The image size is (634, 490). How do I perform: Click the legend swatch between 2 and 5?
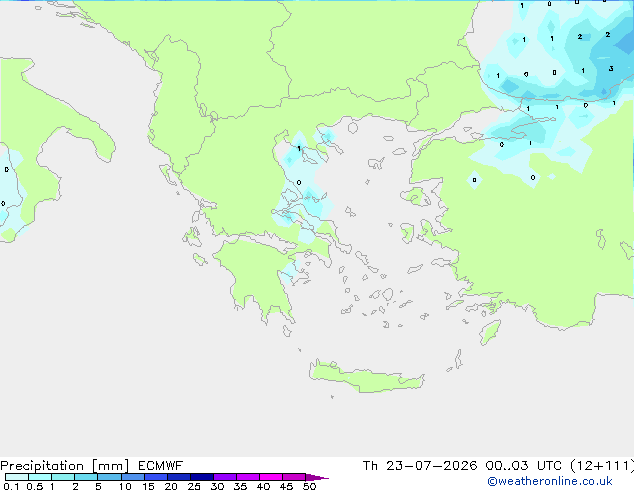click(x=86, y=477)
